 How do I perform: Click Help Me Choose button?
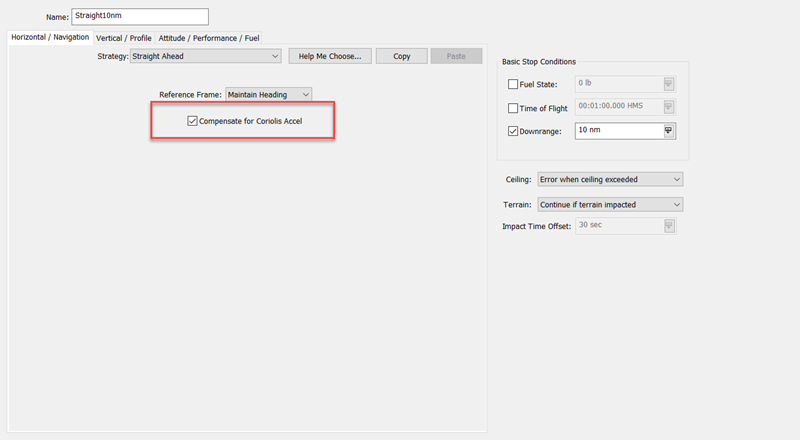tap(330, 56)
